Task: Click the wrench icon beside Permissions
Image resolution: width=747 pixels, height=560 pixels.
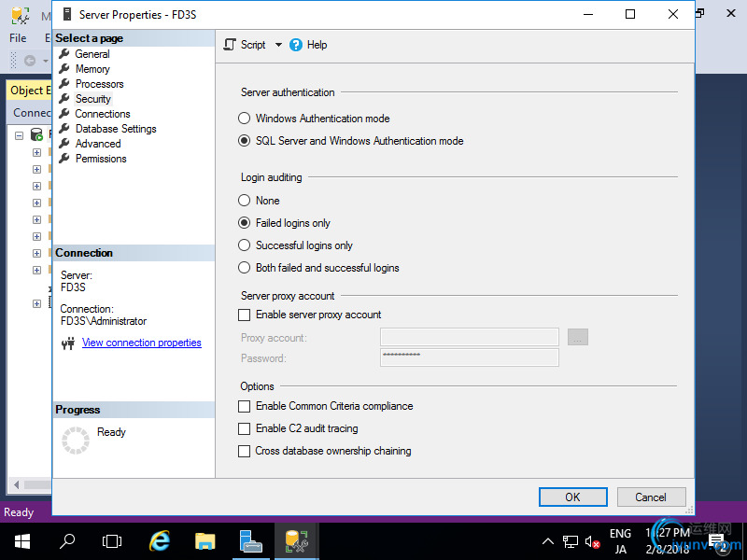Action: pyautogui.click(x=64, y=159)
